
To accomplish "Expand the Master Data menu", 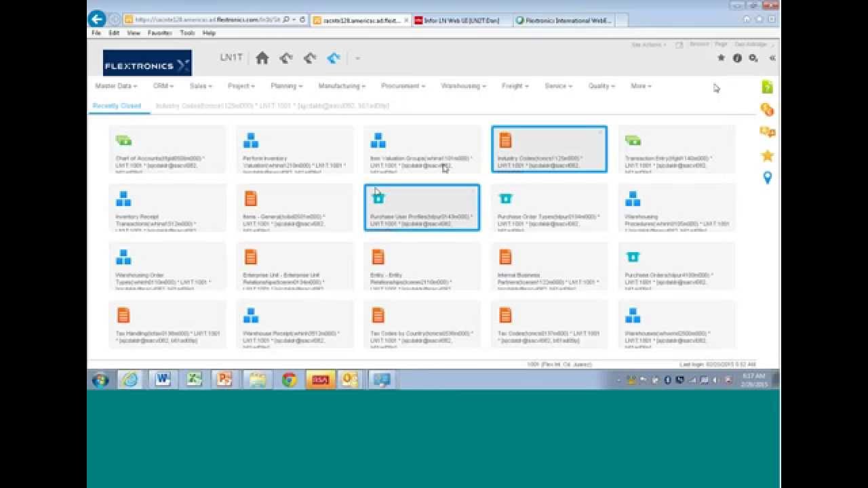I will click(x=116, y=86).
